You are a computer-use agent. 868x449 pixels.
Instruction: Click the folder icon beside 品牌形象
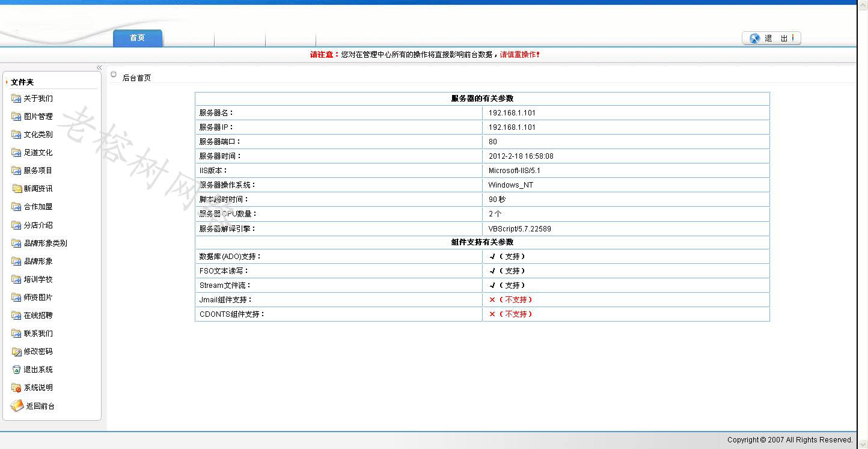point(16,261)
